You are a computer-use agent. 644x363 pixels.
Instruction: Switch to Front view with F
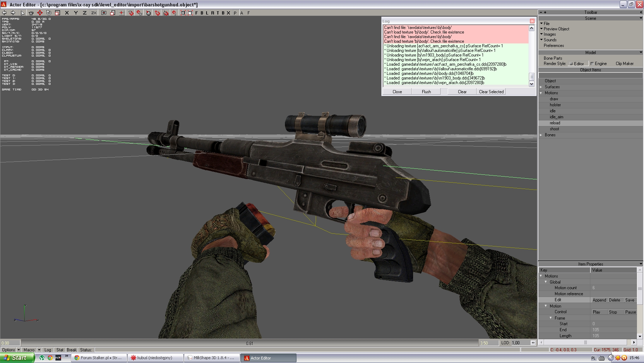coord(197,13)
